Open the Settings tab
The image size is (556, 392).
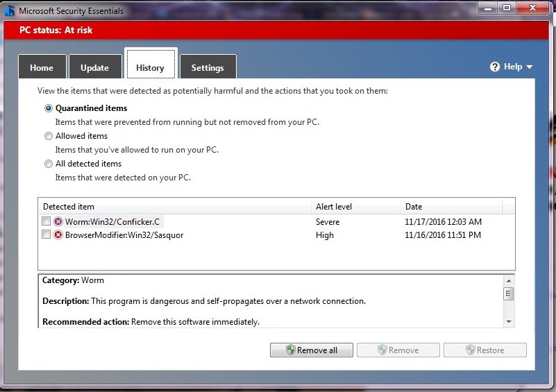click(208, 67)
